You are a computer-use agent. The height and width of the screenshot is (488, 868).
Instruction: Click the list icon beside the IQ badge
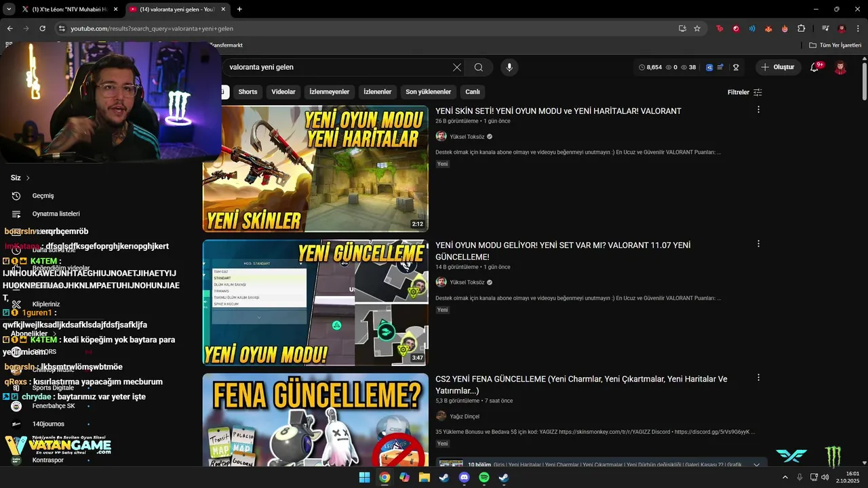[720, 67]
